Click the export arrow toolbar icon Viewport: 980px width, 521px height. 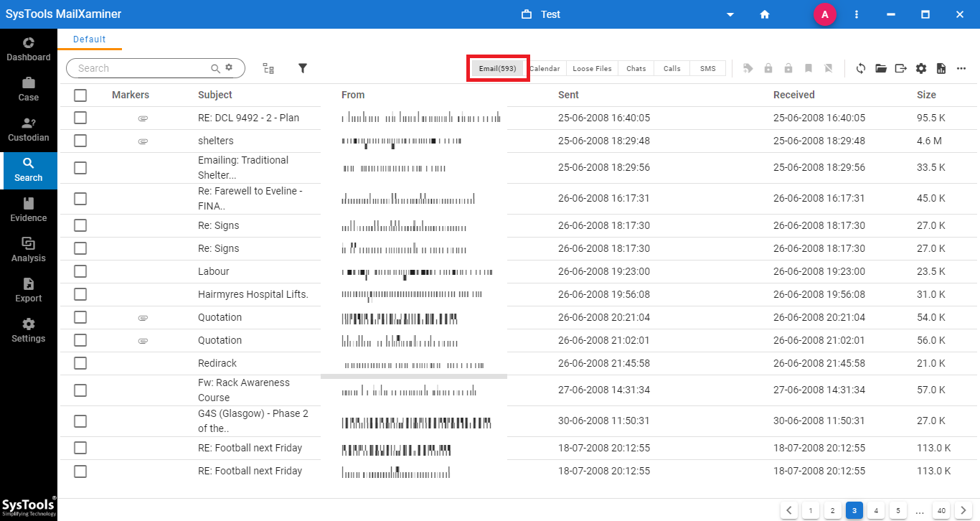point(901,68)
